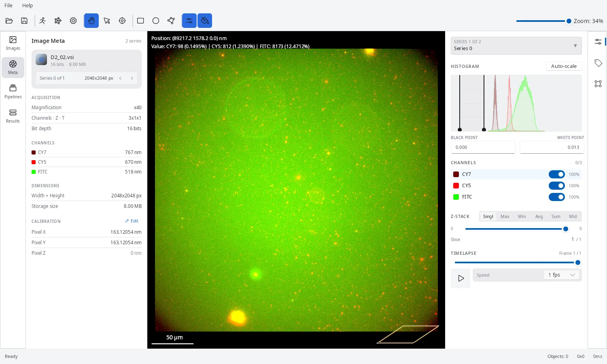Open the Pipelines sidebar panel

tap(13, 91)
